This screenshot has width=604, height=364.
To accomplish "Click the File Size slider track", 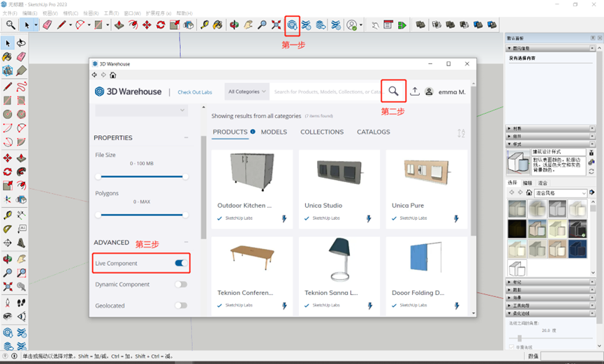I will (142, 176).
